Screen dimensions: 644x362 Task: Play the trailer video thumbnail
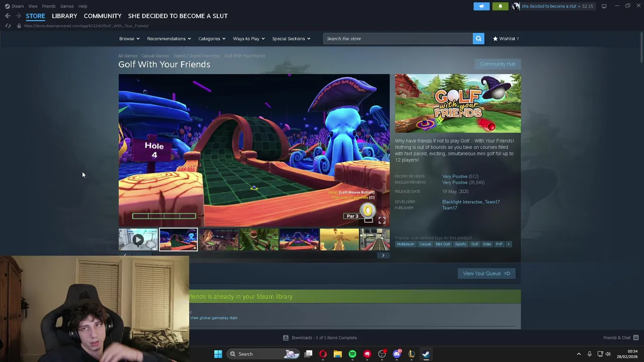tap(138, 240)
